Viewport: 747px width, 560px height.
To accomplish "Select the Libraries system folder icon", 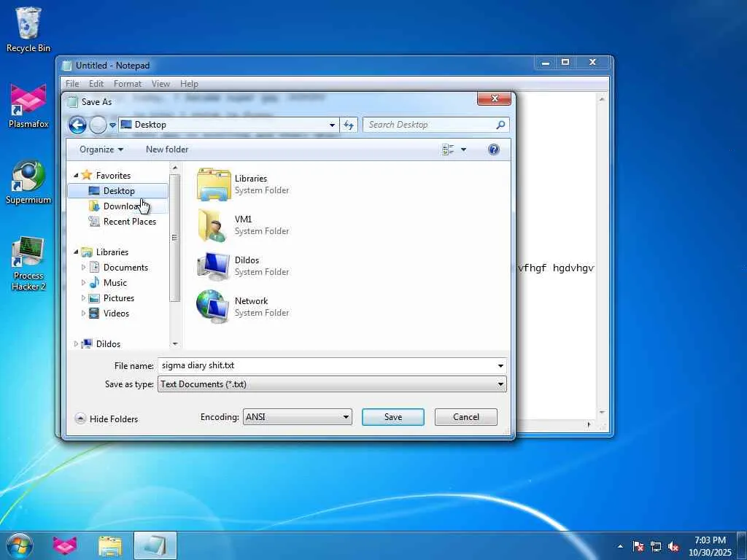I will 214,184.
